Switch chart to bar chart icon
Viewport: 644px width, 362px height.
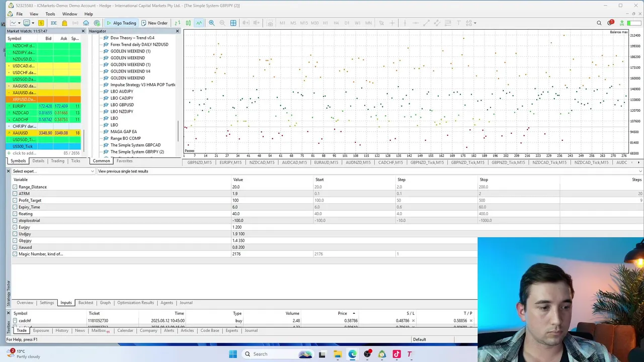pyautogui.click(x=178, y=23)
